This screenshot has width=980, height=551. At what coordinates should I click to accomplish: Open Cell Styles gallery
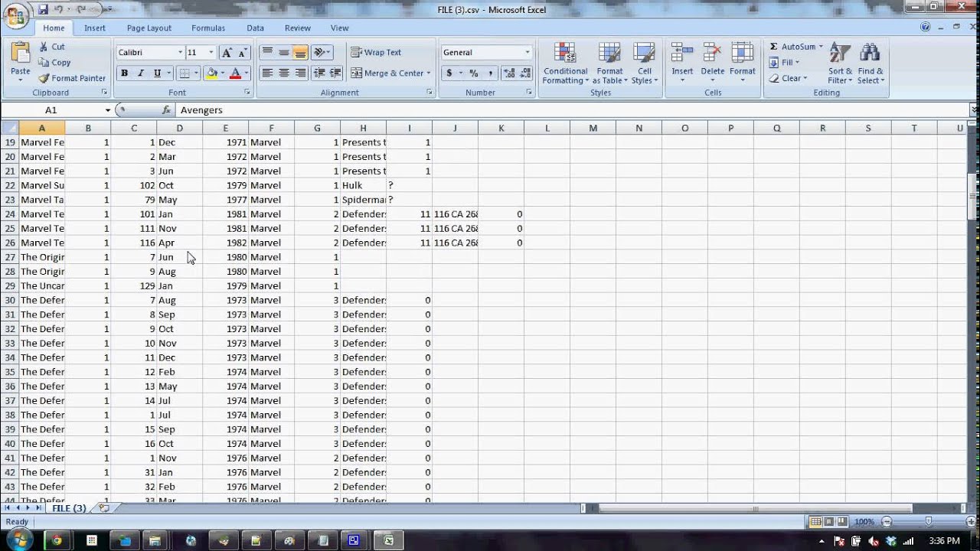point(645,64)
